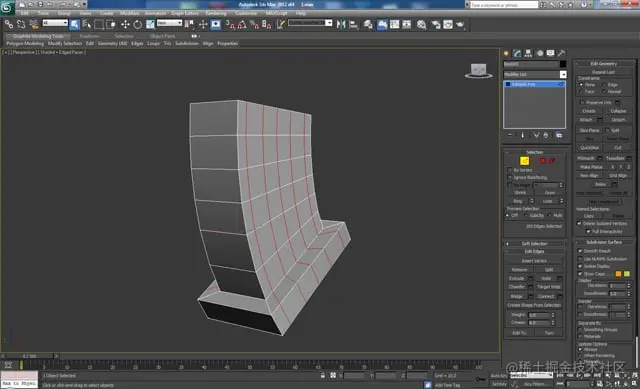Activate Select and Rotate tool
This screenshot has width=640, height=389.
click(x=138, y=24)
